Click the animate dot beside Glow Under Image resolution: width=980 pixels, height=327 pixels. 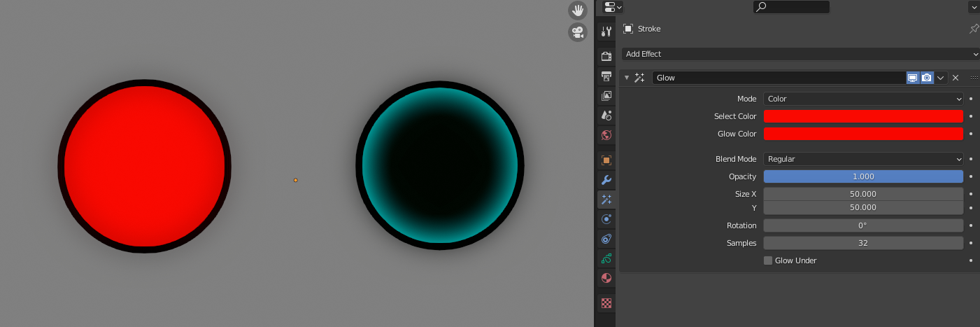coord(971,260)
